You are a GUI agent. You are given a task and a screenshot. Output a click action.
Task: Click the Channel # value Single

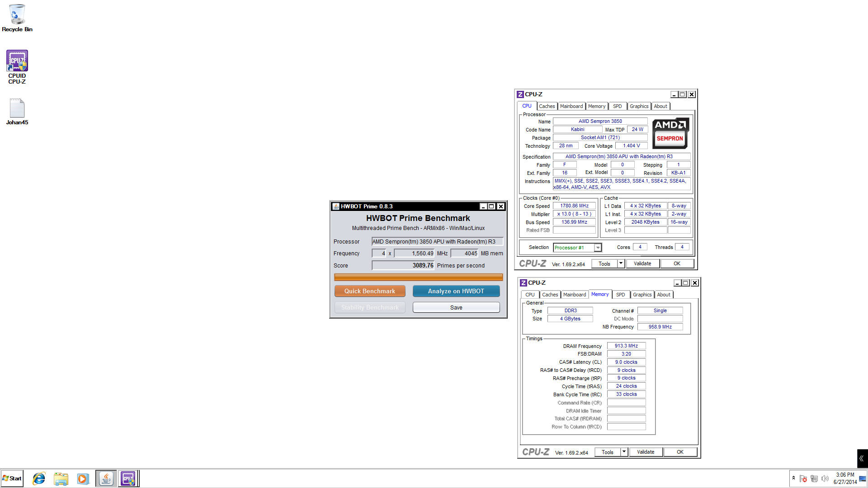(660, 311)
